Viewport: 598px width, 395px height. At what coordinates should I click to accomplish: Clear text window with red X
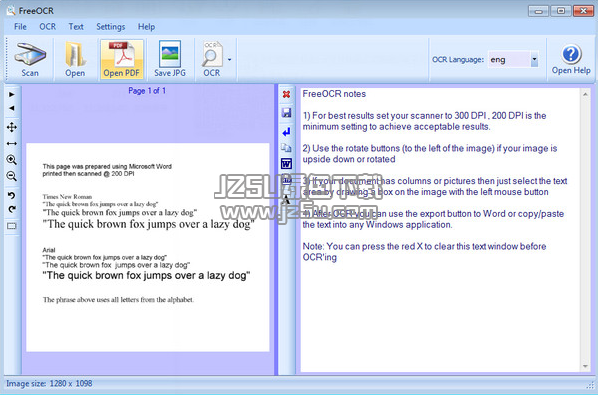click(x=286, y=94)
